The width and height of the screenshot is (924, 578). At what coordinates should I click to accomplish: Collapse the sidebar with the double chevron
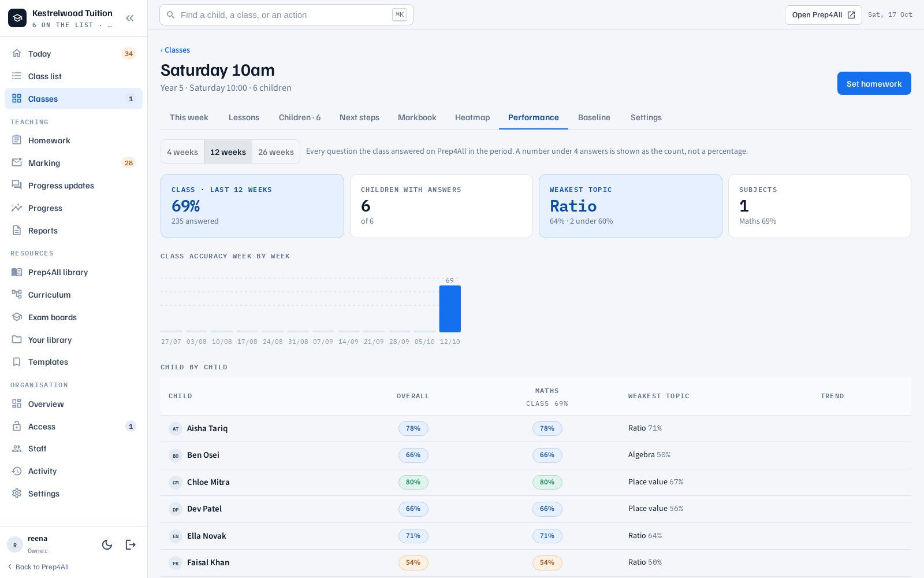(130, 18)
